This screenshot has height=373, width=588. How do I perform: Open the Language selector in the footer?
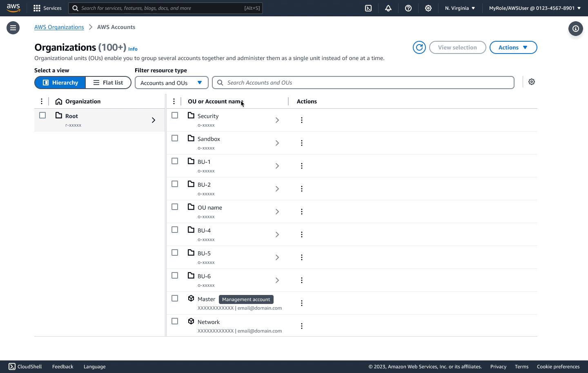tap(94, 366)
